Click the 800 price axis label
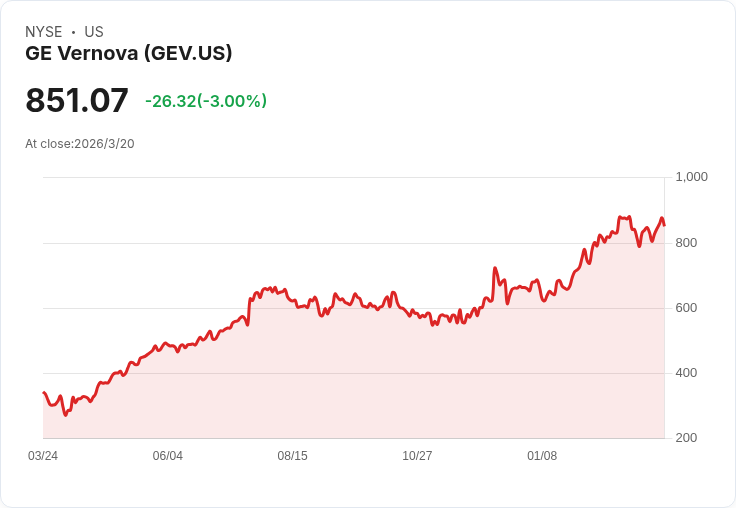This screenshot has height=508, width=736. pos(686,243)
